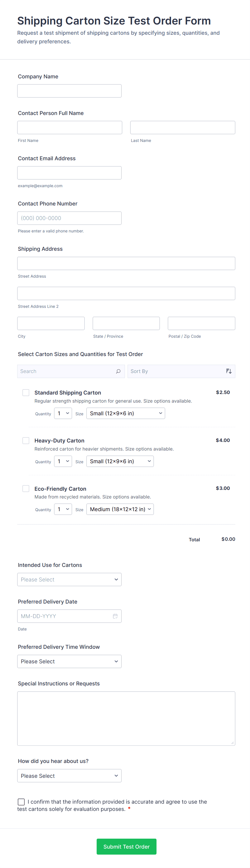Image resolution: width=250 pixels, height=868 pixels.
Task: Tick the Heavy-Duty Carton checkbox
Action: 26,440
